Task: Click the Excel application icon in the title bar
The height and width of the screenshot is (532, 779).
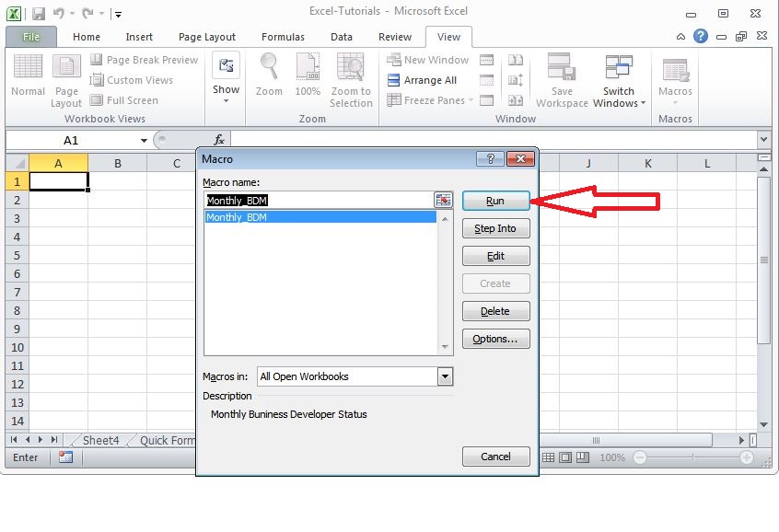Action: 14,14
